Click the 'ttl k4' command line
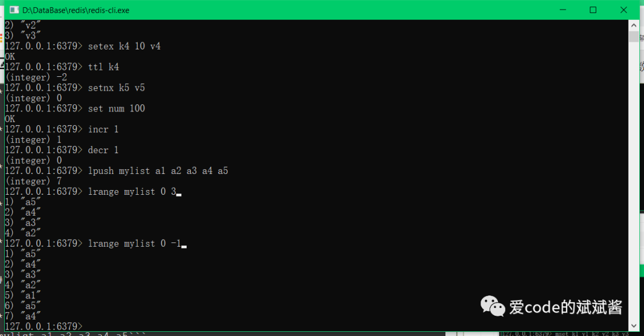Viewport: 644px width, 336px height. click(x=62, y=67)
